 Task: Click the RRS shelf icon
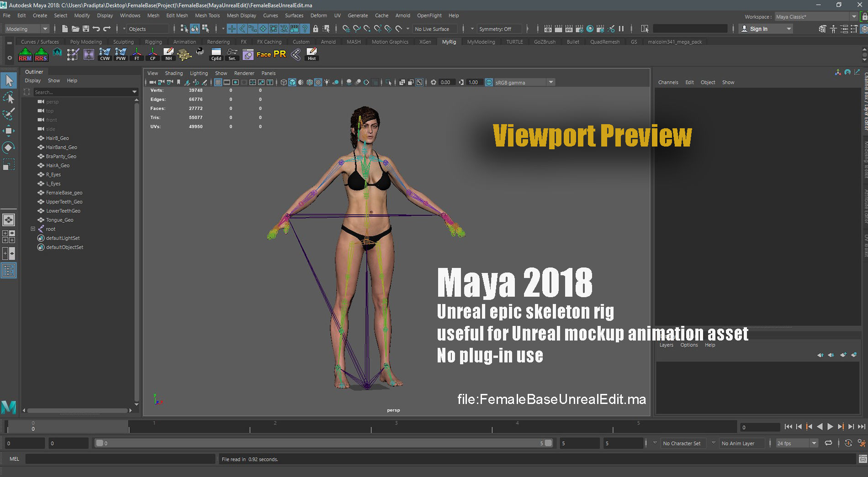point(41,55)
